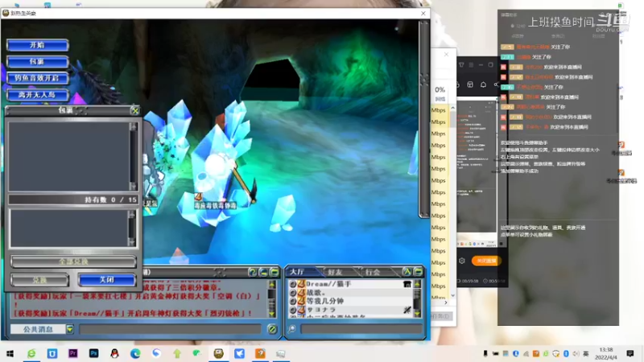Screen dimensions: 644x362
Task: Open the Windows Start menu
Action: point(10,353)
